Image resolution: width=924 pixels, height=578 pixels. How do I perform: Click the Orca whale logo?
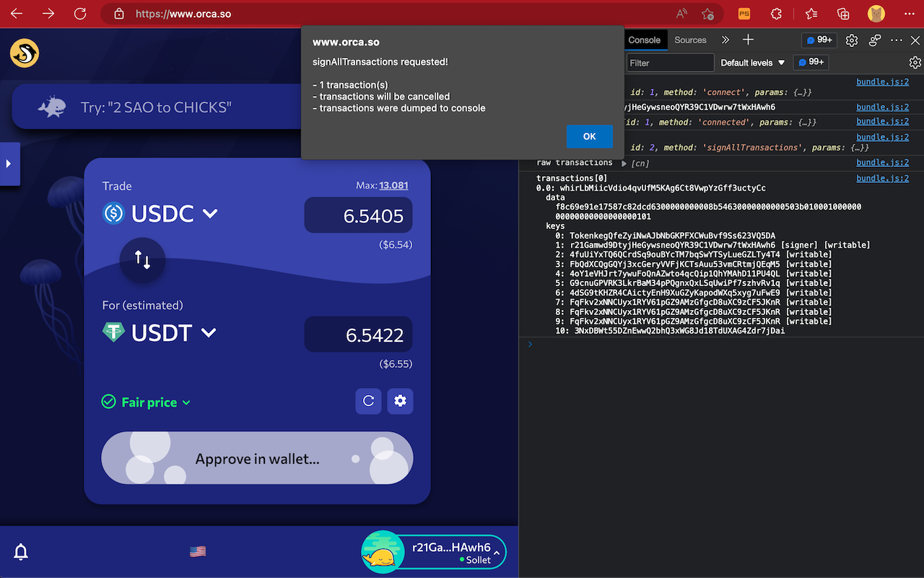(24, 53)
